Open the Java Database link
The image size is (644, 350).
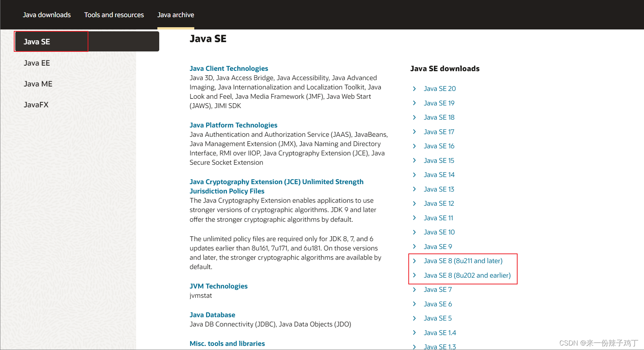point(212,315)
